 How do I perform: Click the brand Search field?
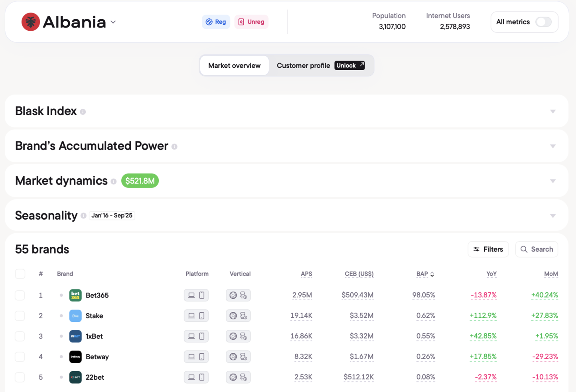537,249
